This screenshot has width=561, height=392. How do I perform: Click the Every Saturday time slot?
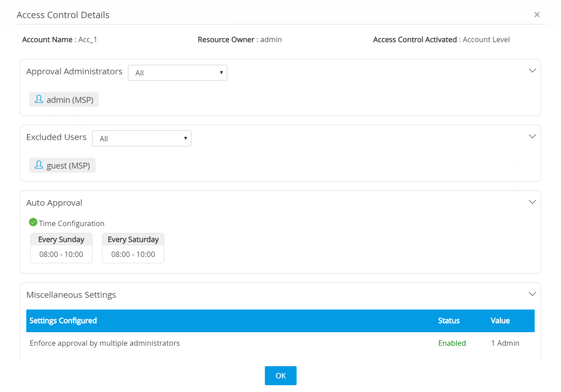point(133,247)
